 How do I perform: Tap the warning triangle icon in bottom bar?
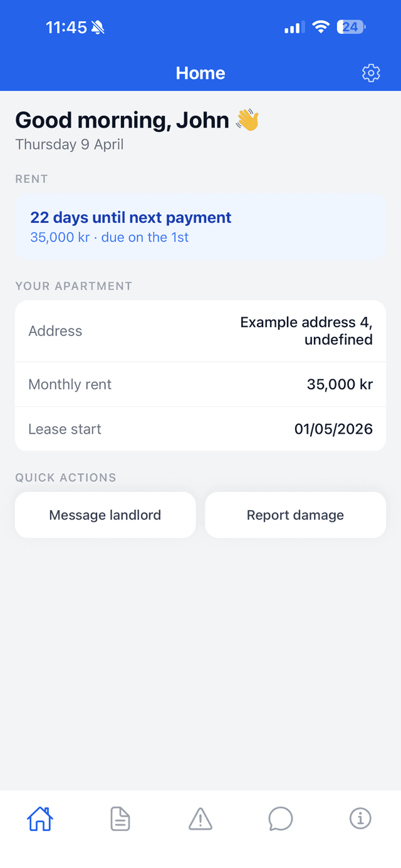click(200, 819)
